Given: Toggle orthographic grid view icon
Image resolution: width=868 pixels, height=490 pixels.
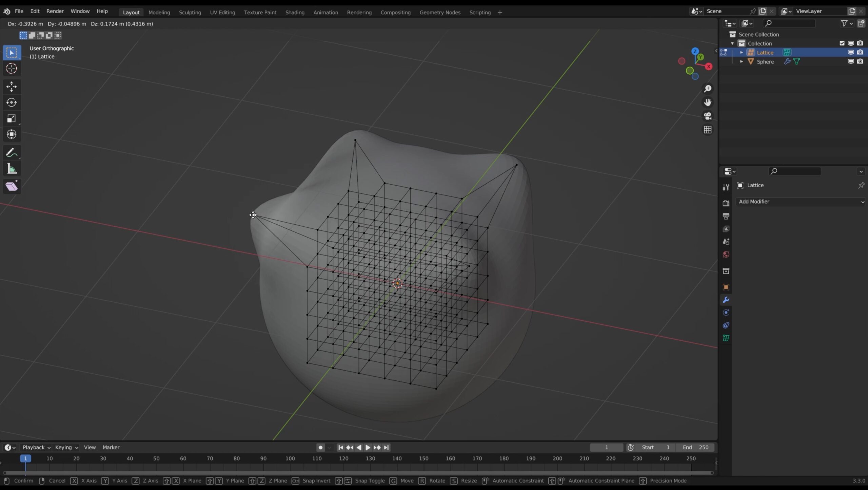Looking at the screenshot, I should pos(708,130).
